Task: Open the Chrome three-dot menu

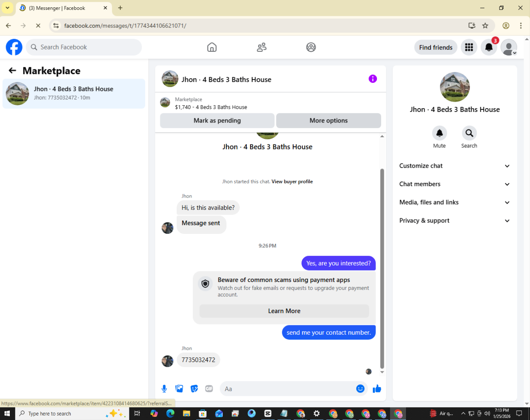Action: click(x=521, y=26)
